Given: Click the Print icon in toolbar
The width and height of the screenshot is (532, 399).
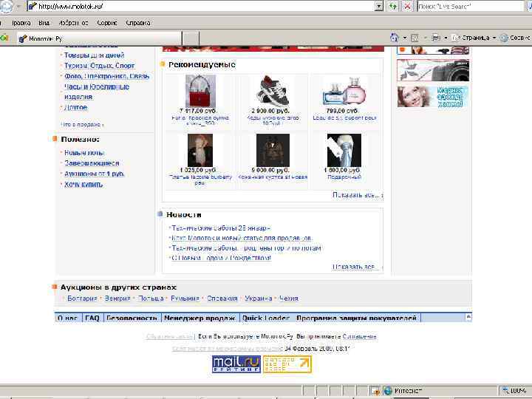Looking at the screenshot, I should (x=436, y=38).
